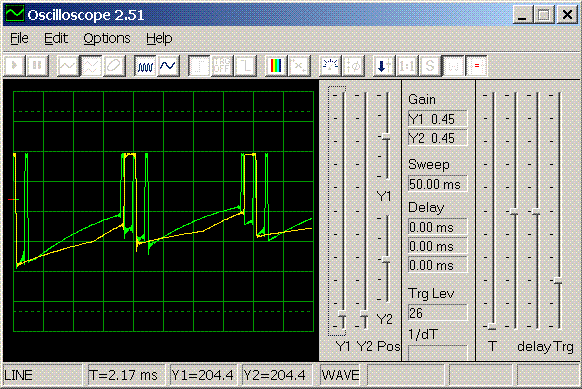Click the dense-waveform sweep icon

(x=145, y=66)
